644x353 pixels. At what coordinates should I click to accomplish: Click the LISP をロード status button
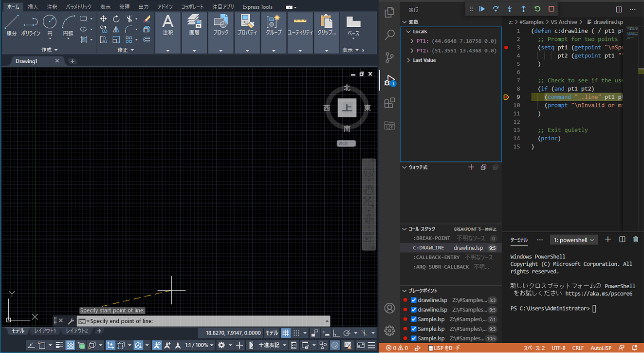pyautogui.click(x=444, y=348)
